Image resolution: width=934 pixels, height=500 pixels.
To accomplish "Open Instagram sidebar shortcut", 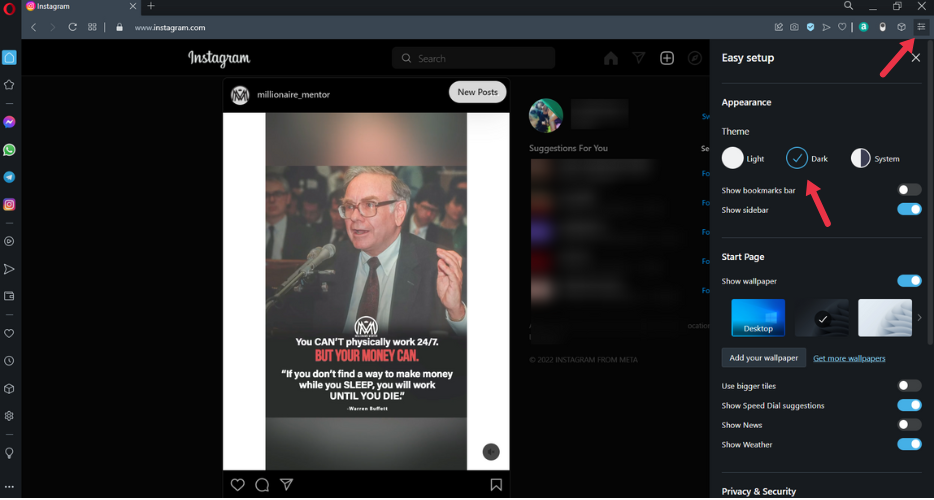I will [9, 204].
